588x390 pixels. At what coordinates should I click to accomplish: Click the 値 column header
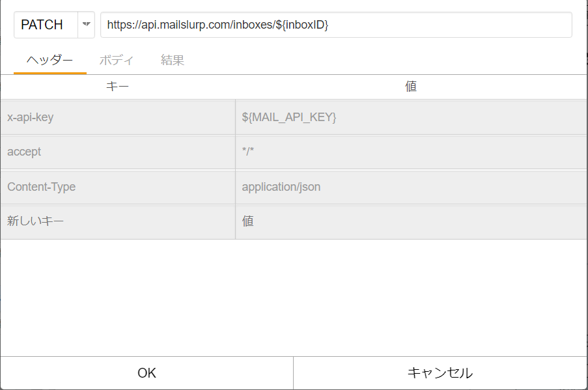[x=411, y=87]
